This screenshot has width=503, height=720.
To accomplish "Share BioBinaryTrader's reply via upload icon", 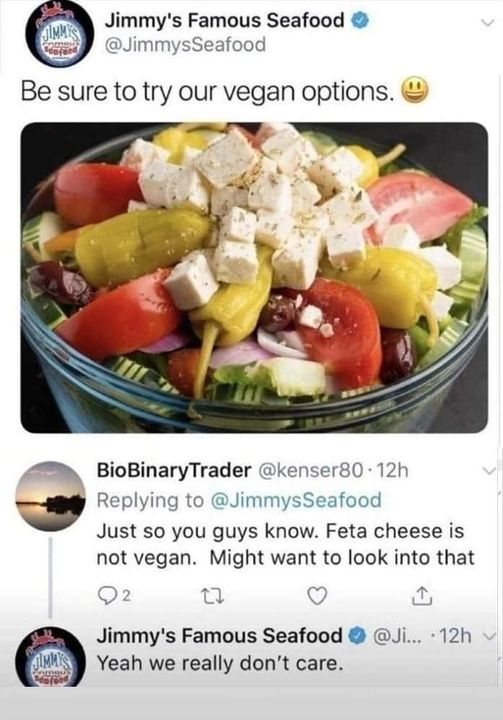I will [x=421, y=596].
